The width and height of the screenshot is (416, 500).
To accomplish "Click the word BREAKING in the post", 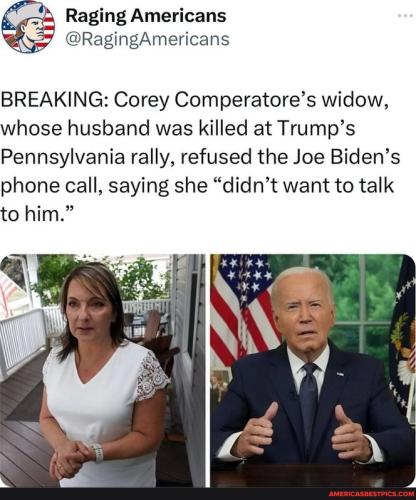I will click(x=53, y=100).
